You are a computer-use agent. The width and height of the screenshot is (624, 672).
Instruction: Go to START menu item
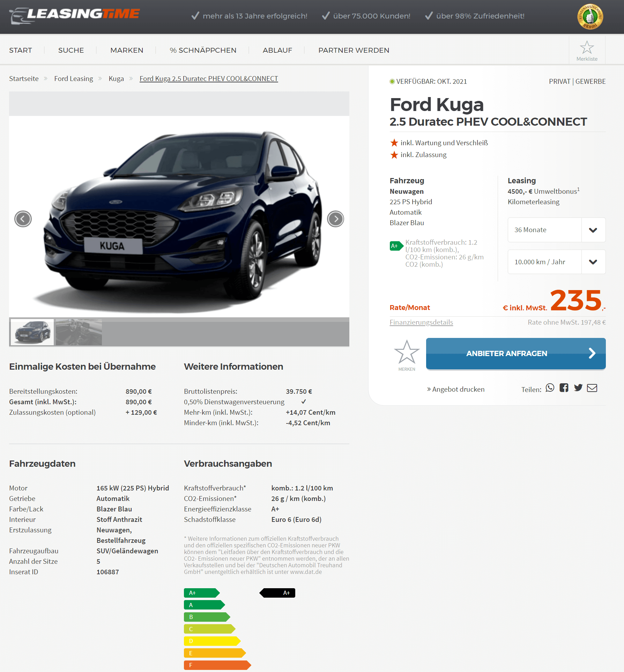tap(21, 50)
